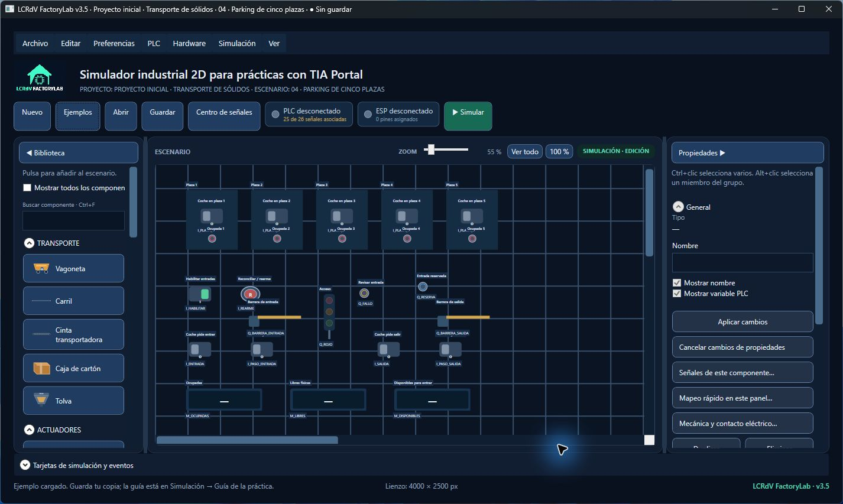The height and width of the screenshot is (504, 843).
Task: Flip the Coche pide salir switch
Action: point(388,349)
